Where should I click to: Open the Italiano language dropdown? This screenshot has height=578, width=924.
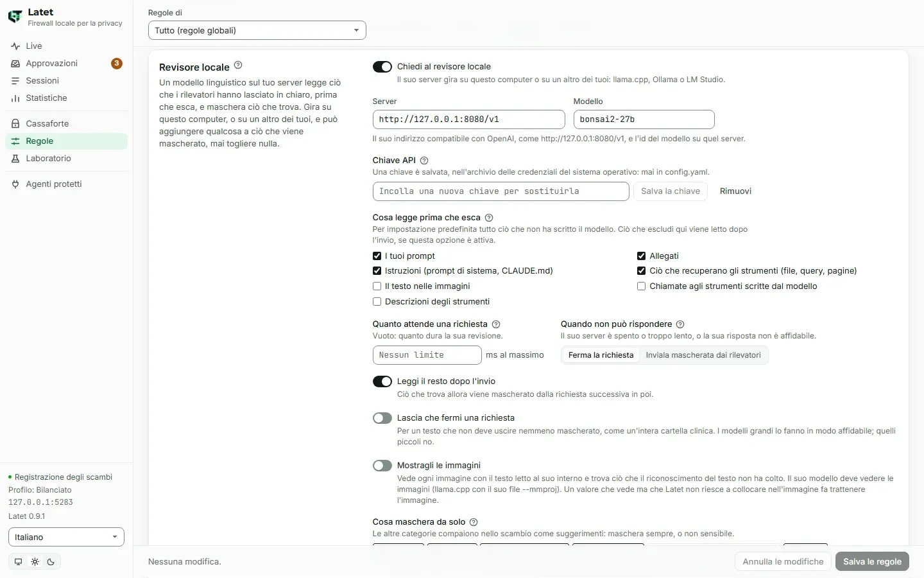click(66, 537)
